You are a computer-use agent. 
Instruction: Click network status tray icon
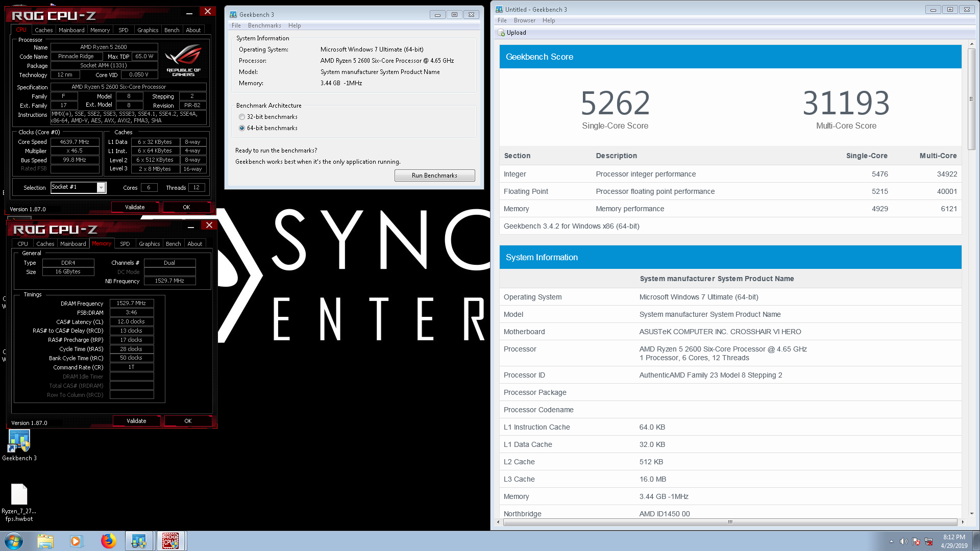pyautogui.click(x=928, y=541)
